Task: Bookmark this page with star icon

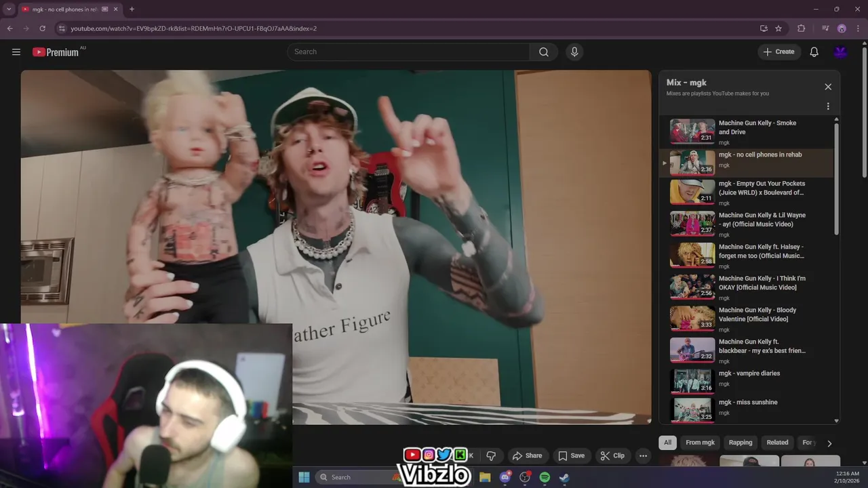Action: coord(778,28)
